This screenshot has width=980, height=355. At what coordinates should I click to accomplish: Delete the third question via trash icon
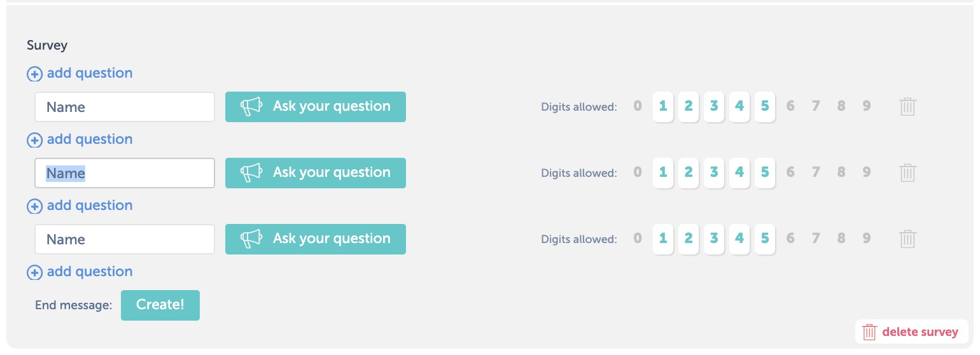pyautogui.click(x=907, y=239)
